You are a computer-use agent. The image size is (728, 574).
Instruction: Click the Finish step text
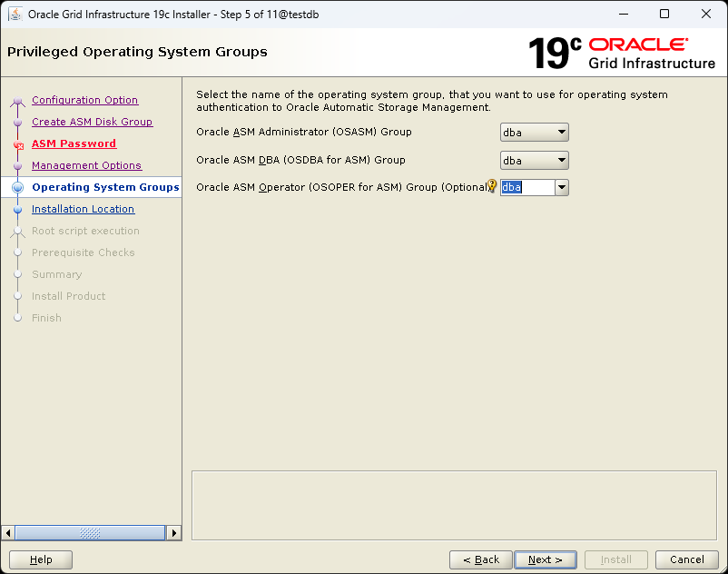46,318
